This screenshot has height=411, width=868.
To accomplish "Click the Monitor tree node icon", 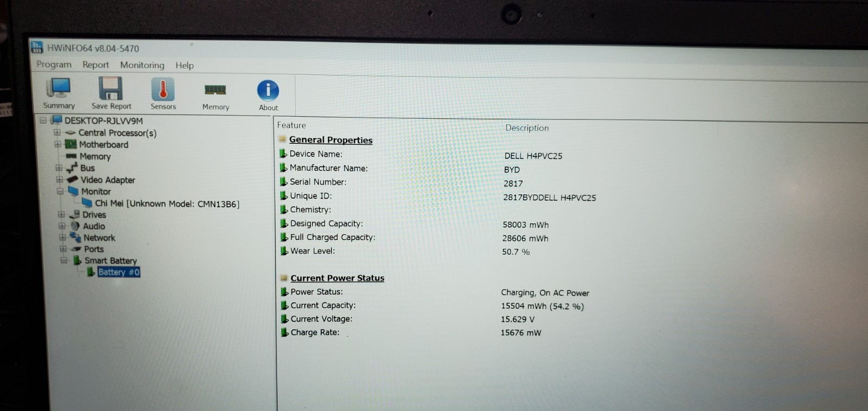I will click(x=73, y=191).
